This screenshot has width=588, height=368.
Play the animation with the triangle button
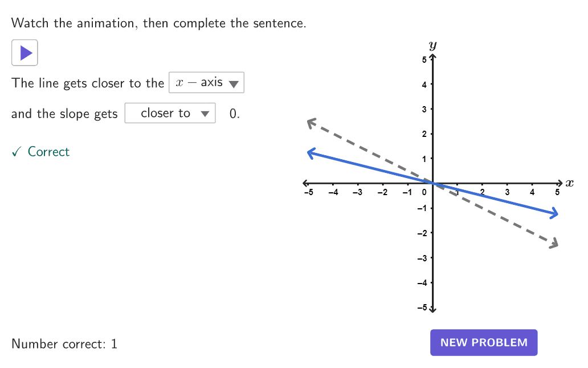pyautogui.click(x=24, y=52)
